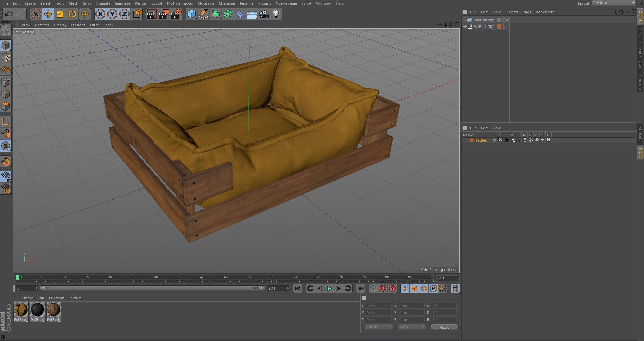Add a Camera object icon
This screenshot has width=644, height=341.
click(x=264, y=14)
